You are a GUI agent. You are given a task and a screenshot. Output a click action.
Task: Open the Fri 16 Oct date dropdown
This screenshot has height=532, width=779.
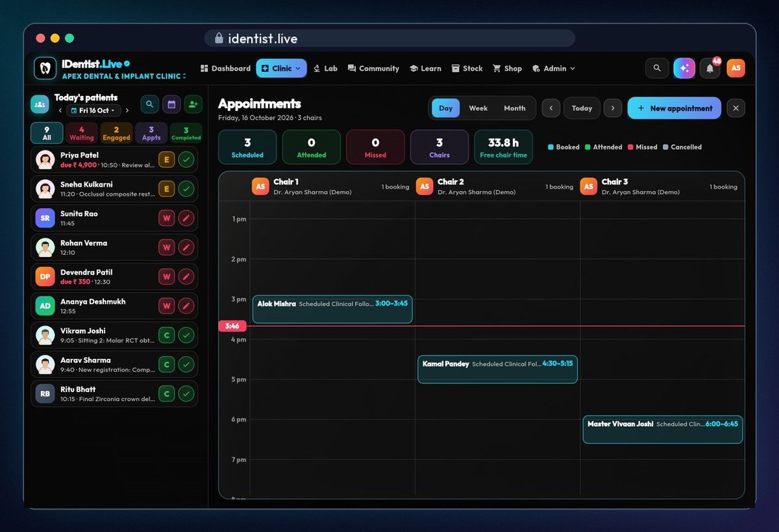93,111
